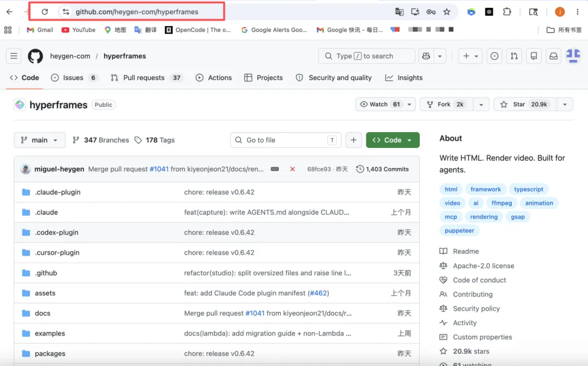Image resolution: width=588 pixels, height=366 pixels.
Task: Go to the Projects tab
Action: [264, 78]
